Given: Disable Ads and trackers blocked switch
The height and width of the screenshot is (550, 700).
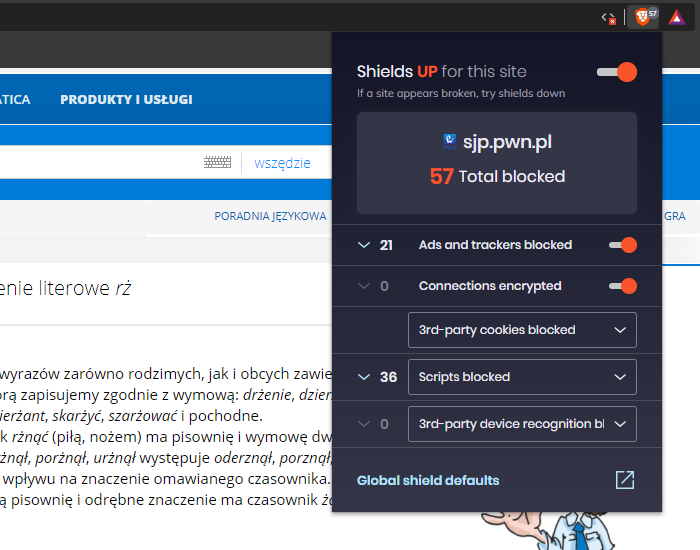Looking at the screenshot, I should coord(622,245).
